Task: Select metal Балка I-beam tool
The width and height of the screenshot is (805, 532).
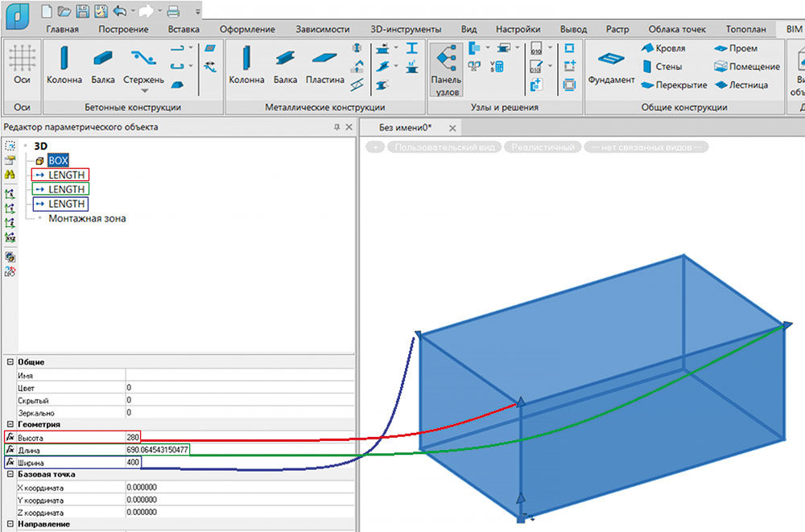Action: tap(285, 64)
